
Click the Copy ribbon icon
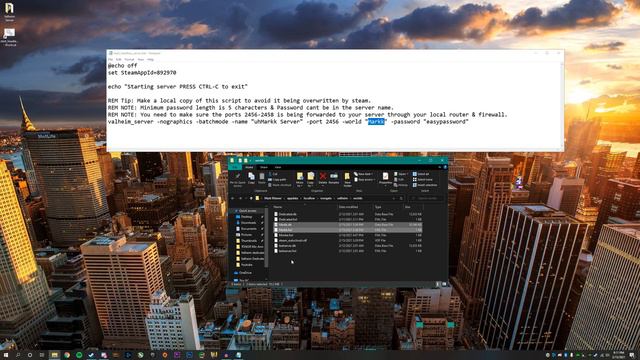[x=251, y=178]
